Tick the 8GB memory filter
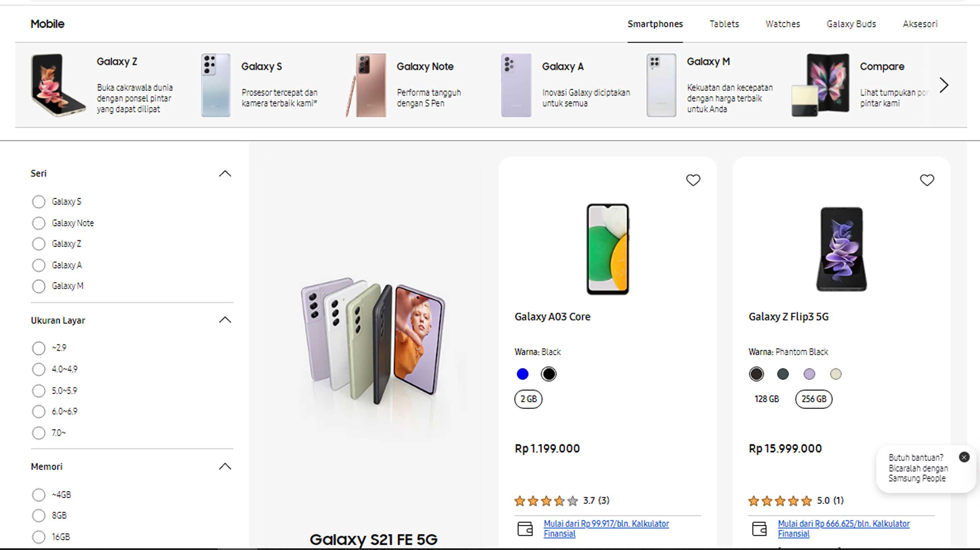Image resolution: width=980 pixels, height=550 pixels. tap(38, 515)
